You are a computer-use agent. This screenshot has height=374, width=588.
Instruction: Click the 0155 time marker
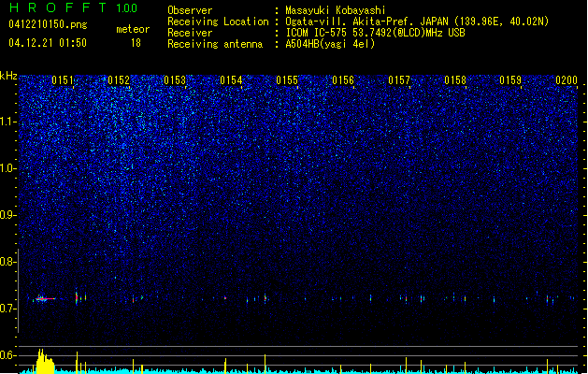coord(287,80)
